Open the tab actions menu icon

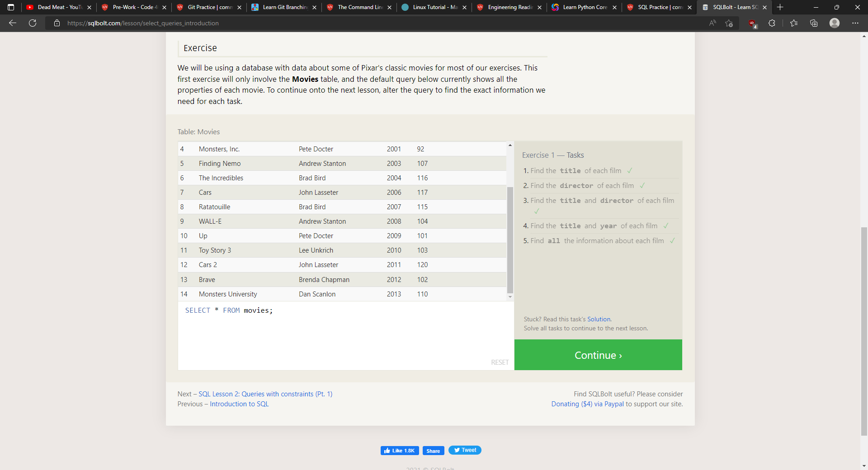coord(11,7)
